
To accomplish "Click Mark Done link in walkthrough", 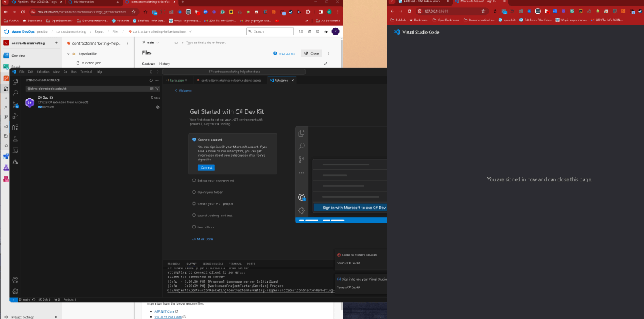I will click(x=203, y=239).
